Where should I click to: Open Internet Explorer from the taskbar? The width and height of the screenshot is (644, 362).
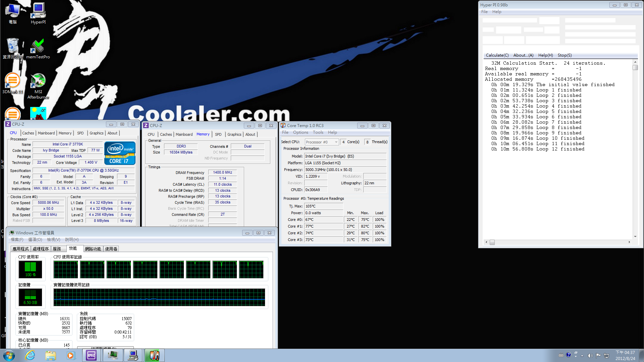coord(30,355)
